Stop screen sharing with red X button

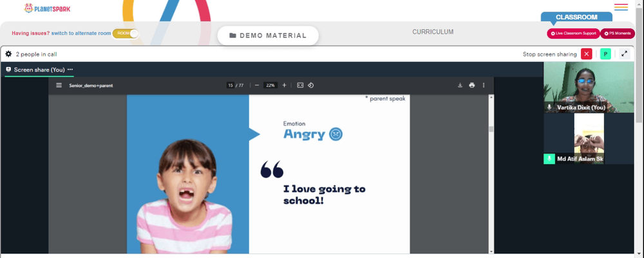point(587,54)
